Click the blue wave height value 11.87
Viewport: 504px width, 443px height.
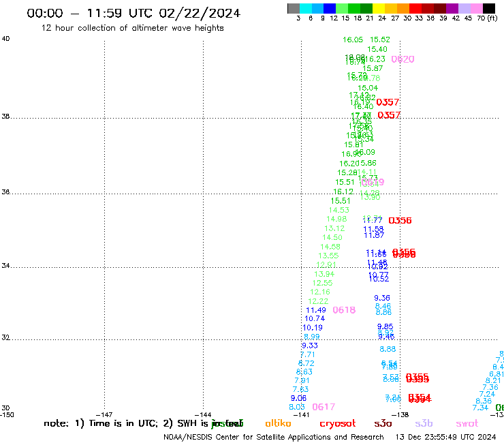coord(374,235)
